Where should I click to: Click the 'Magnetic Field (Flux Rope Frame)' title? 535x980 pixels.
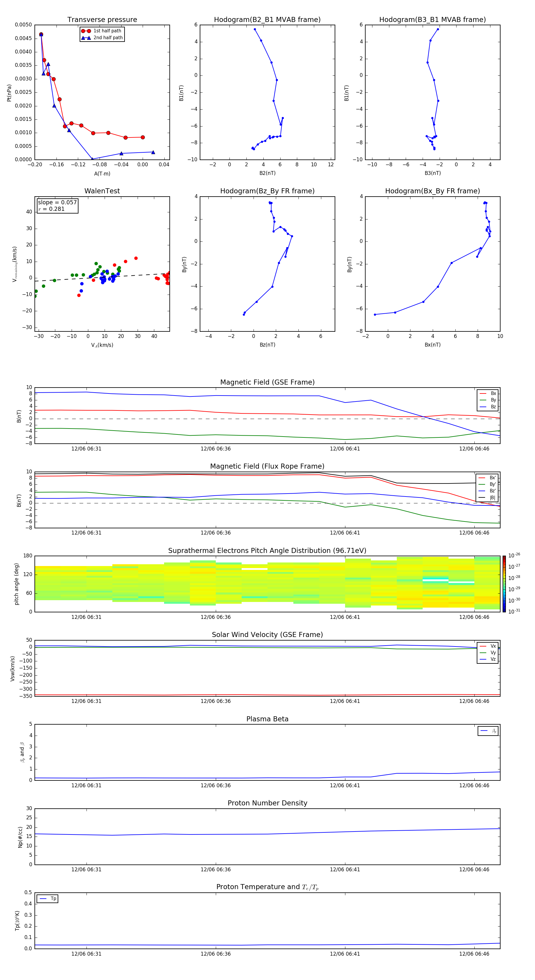(x=267, y=467)
